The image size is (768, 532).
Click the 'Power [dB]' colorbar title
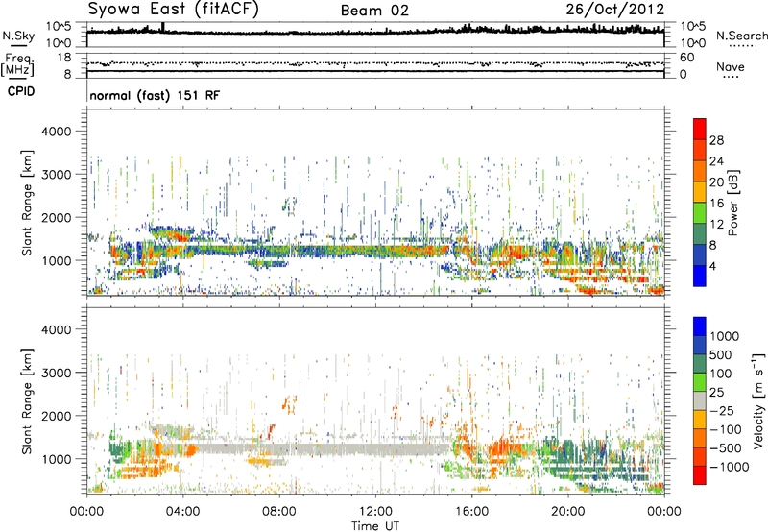tap(733, 204)
